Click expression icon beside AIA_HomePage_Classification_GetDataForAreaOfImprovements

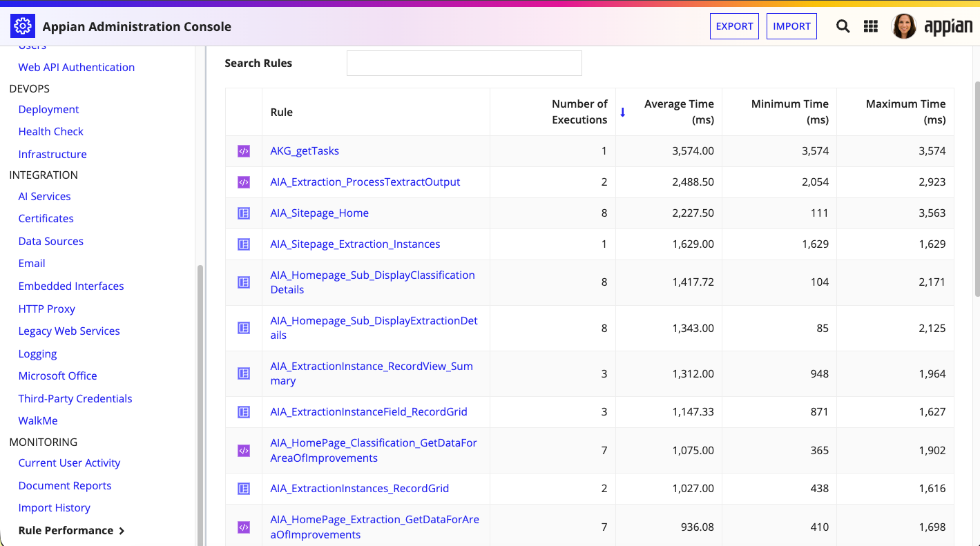(244, 450)
